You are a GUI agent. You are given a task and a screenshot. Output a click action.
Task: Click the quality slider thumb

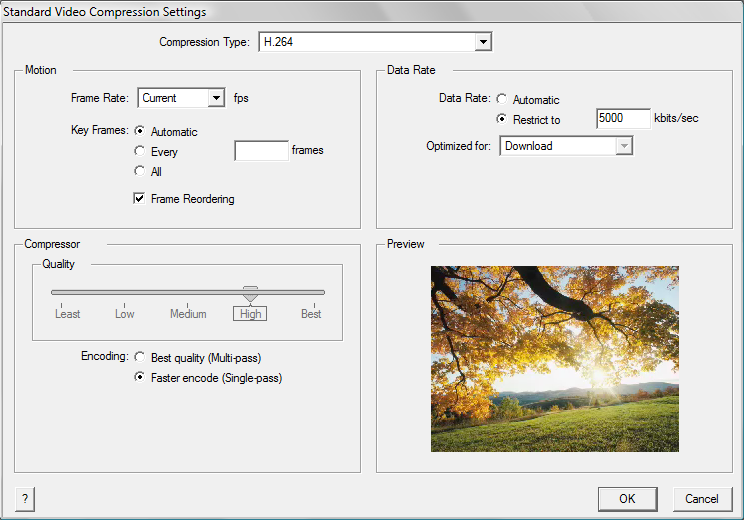[250, 294]
